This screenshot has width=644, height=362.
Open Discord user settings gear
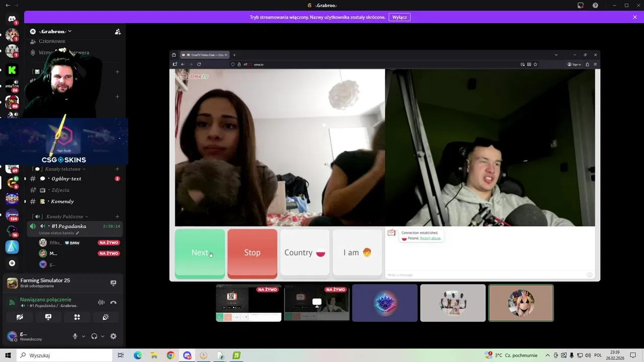pyautogui.click(x=113, y=336)
